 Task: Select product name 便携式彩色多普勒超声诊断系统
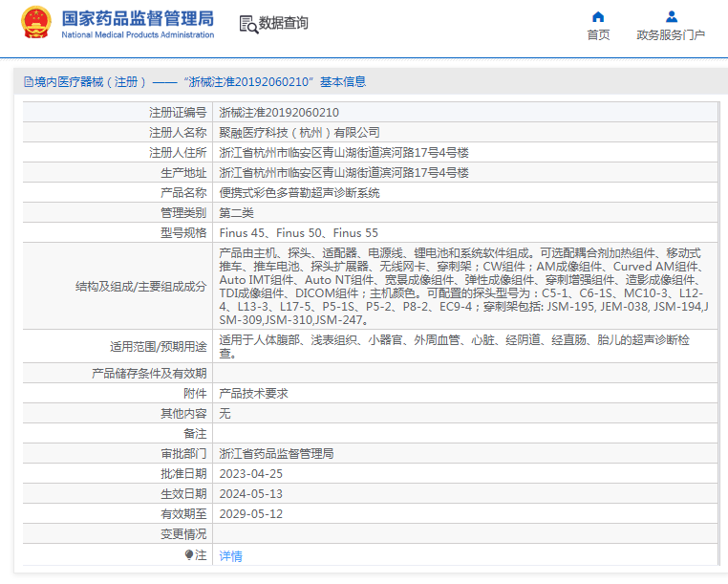click(299, 193)
